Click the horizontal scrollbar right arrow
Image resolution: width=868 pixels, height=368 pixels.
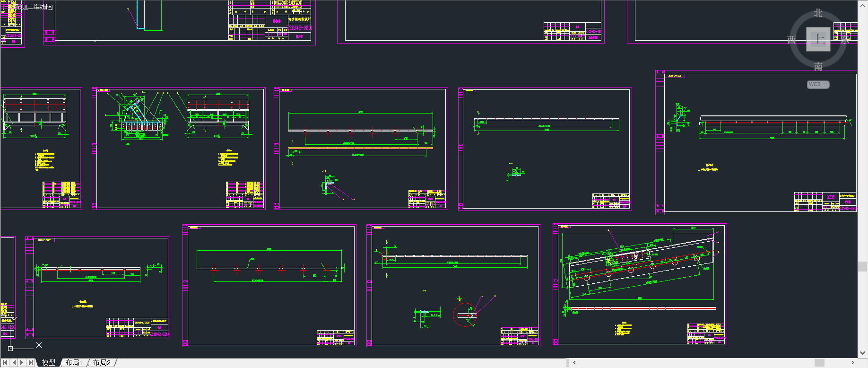point(853,363)
